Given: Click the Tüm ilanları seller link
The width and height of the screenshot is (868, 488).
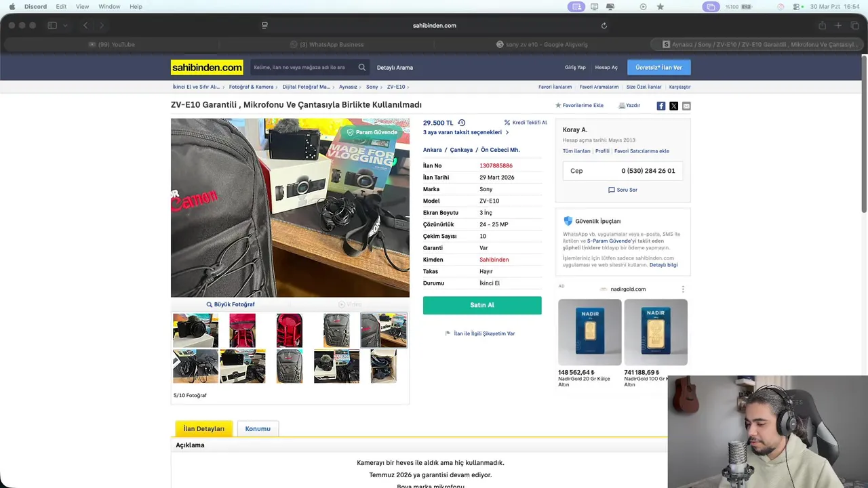Looking at the screenshot, I should pos(576,151).
